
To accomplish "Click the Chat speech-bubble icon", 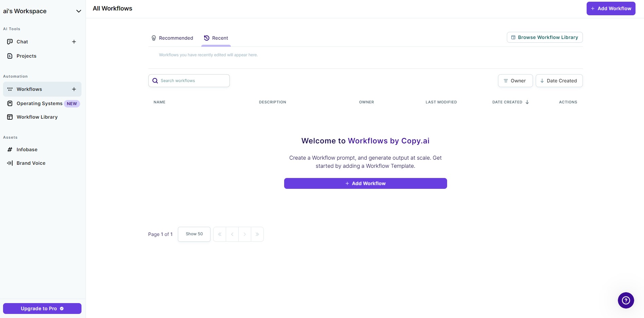I will 10,42.
